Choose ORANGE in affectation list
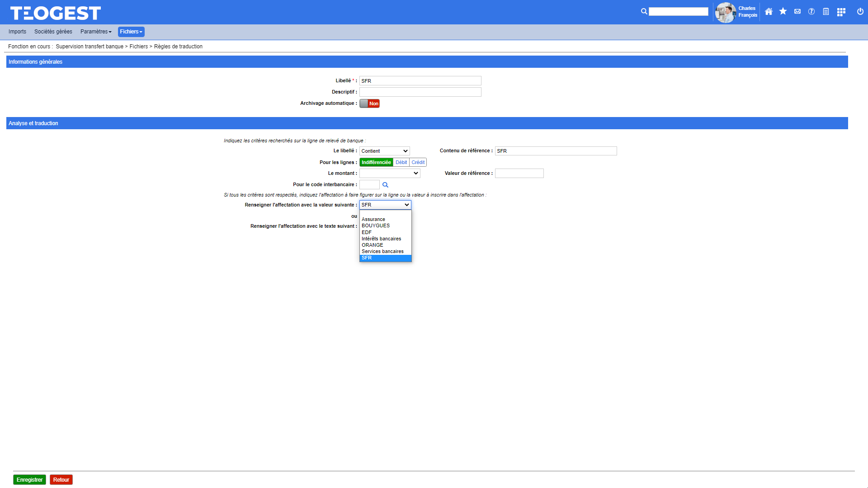The width and height of the screenshot is (868, 488). [x=373, y=245]
